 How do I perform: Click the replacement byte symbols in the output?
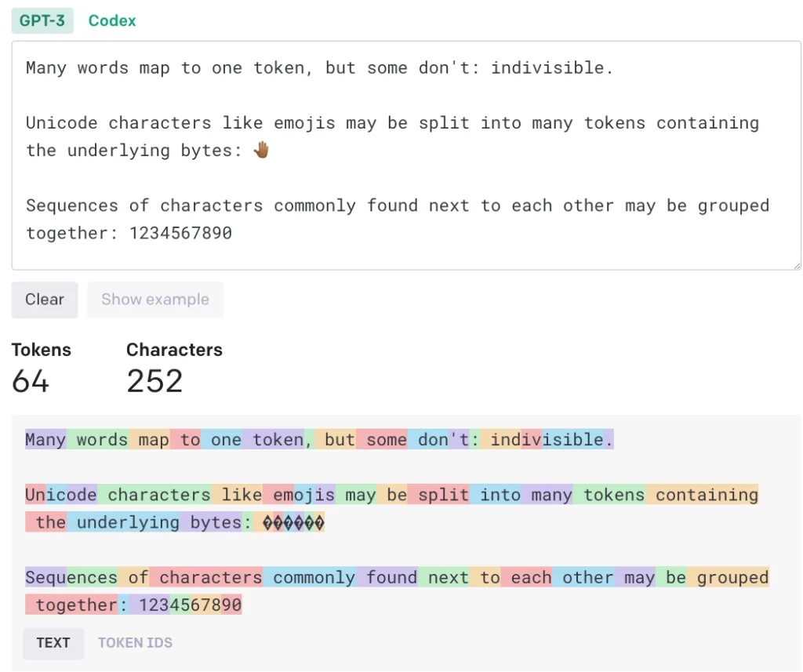(x=293, y=523)
